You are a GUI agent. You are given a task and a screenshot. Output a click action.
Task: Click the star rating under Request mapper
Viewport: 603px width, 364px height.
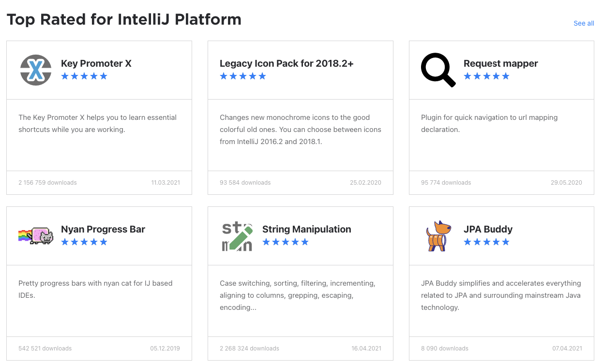pyautogui.click(x=487, y=76)
